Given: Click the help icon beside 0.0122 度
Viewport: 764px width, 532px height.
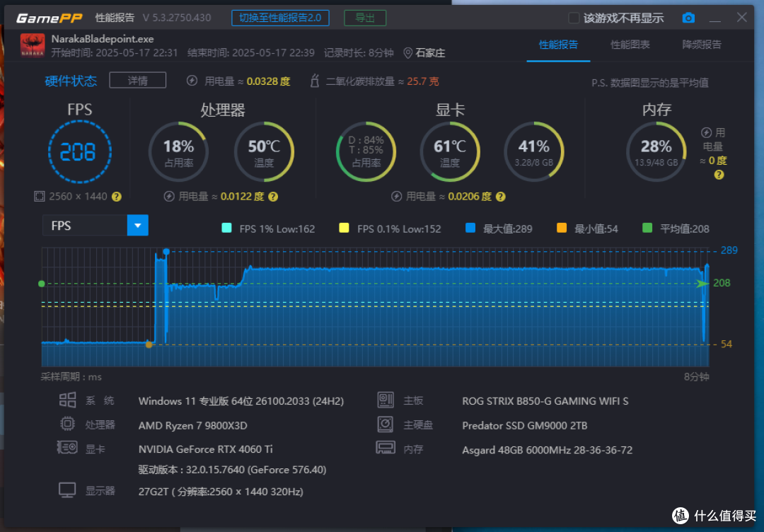Looking at the screenshot, I should pos(273,197).
